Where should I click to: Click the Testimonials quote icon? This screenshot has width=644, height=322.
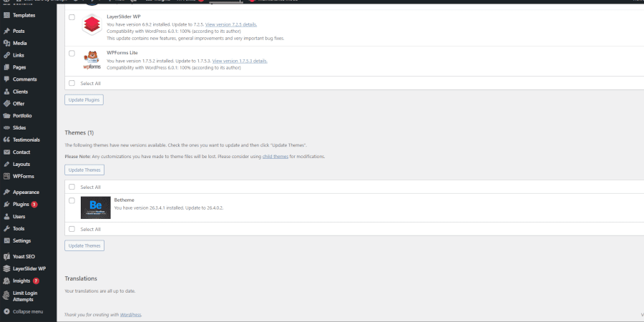[x=6, y=140]
